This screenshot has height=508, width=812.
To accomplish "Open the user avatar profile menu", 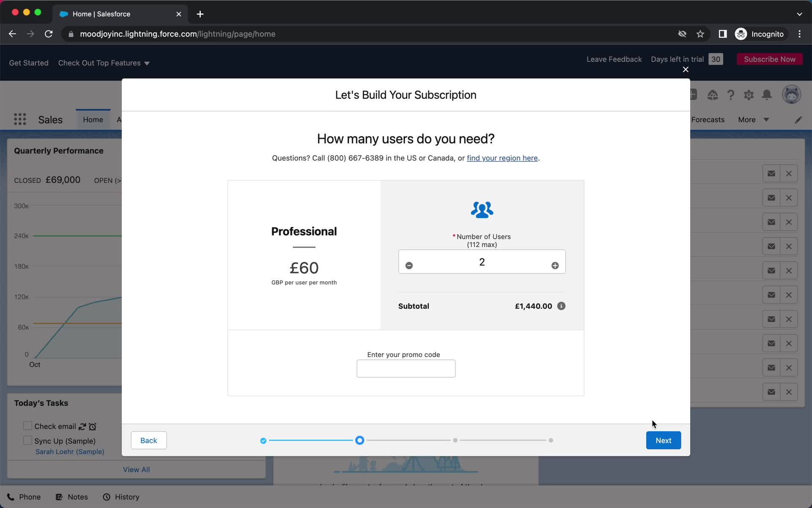I will click(x=791, y=94).
